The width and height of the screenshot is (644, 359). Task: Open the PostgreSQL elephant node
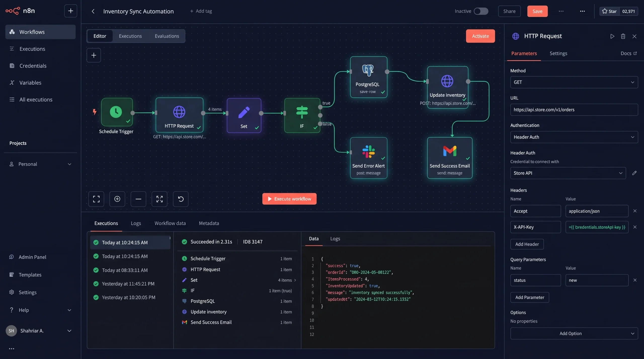tap(369, 77)
